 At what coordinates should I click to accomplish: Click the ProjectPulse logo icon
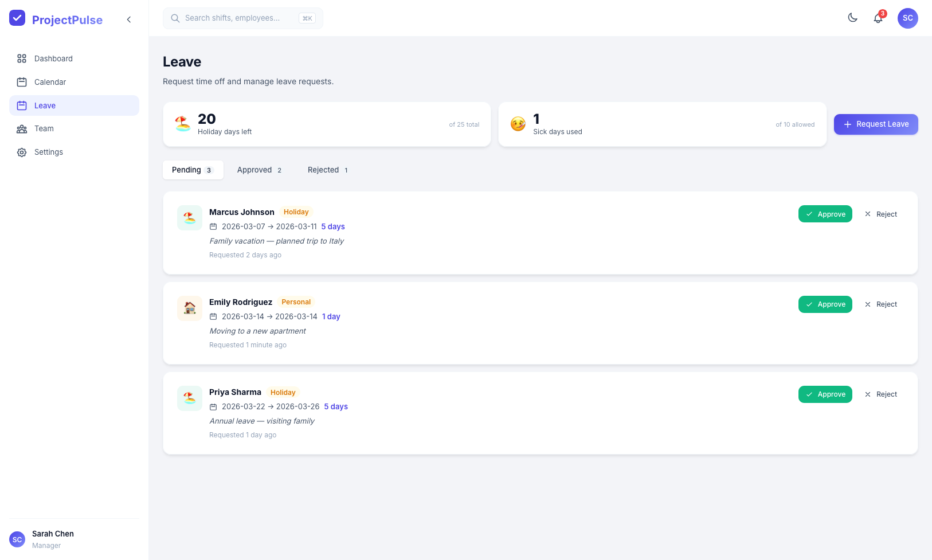tap(17, 18)
